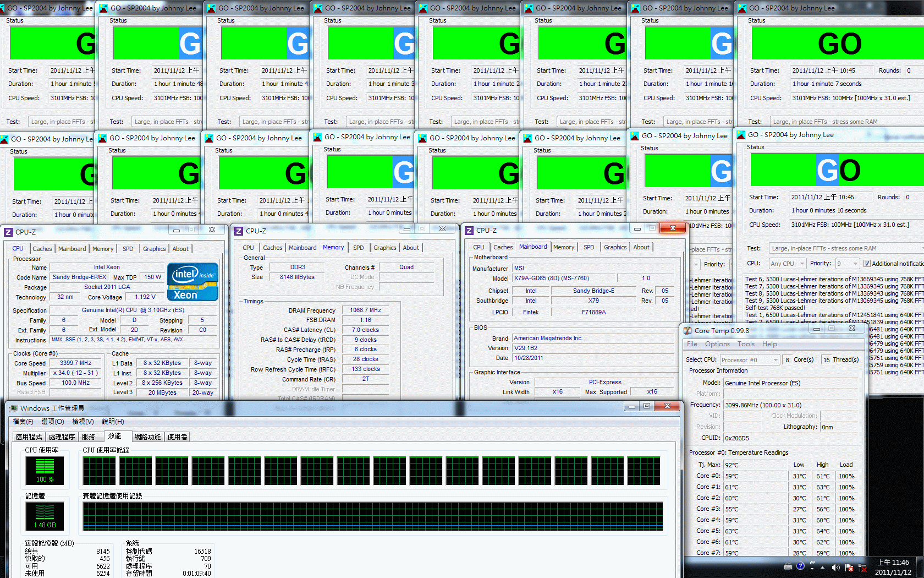This screenshot has width=924, height=578.
Task: Open the Options menu in Core Temp
Action: pyautogui.click(x=717, y=344)
